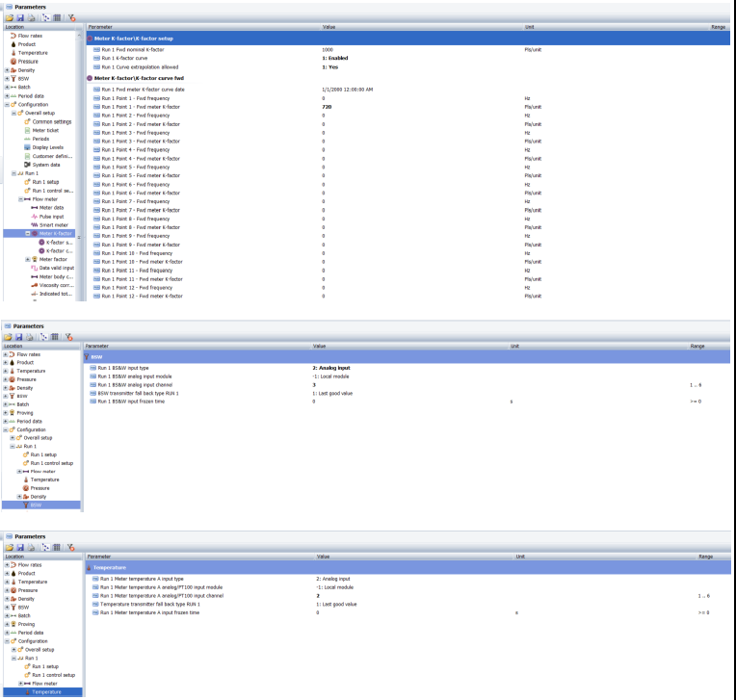
Task: Expand the Meter factor node
Action: [28, 259]
